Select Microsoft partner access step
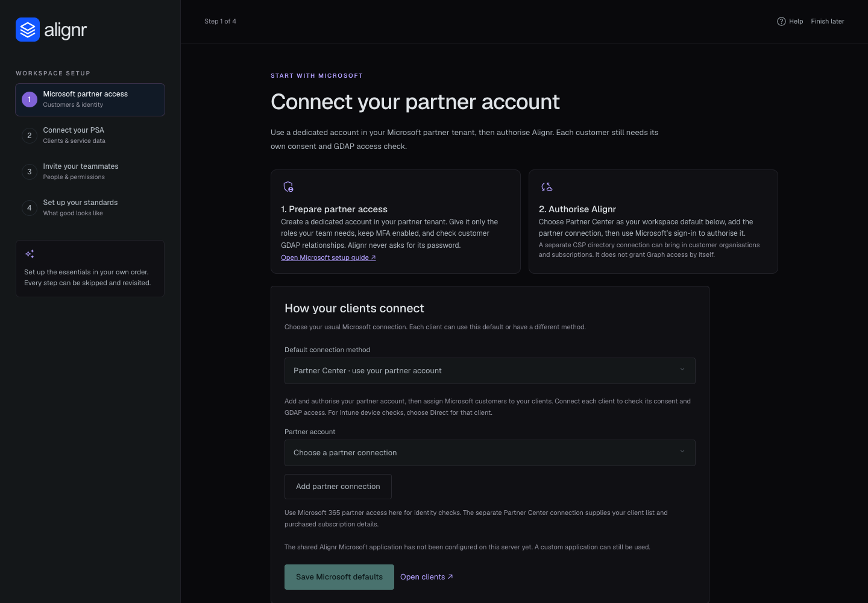 (x=90, y=99)
